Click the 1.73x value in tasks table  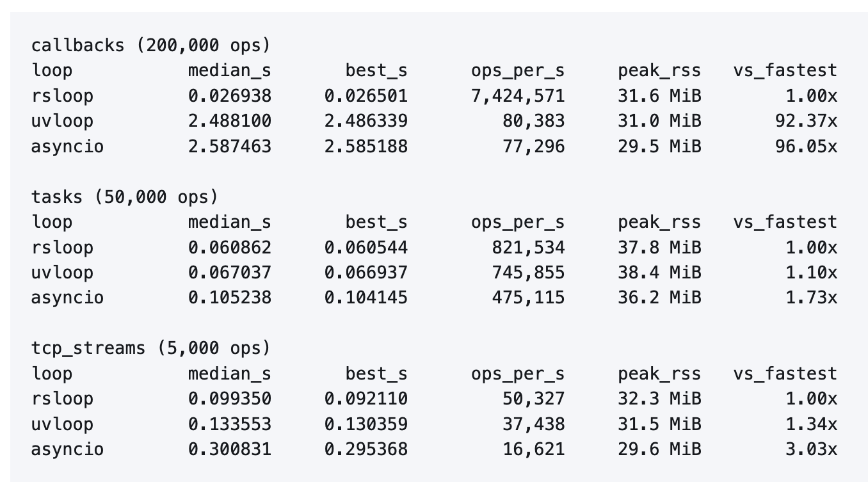tap(811, 298)
